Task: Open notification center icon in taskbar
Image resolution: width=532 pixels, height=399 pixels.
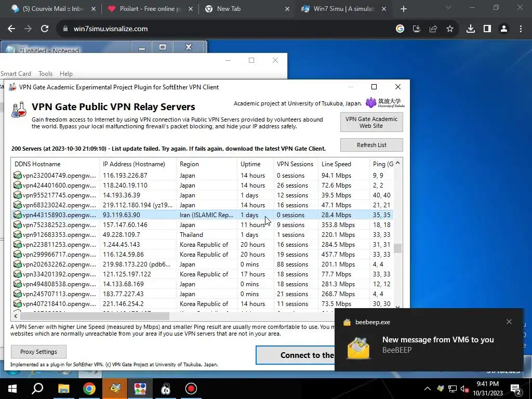Action: pos(515,389)
